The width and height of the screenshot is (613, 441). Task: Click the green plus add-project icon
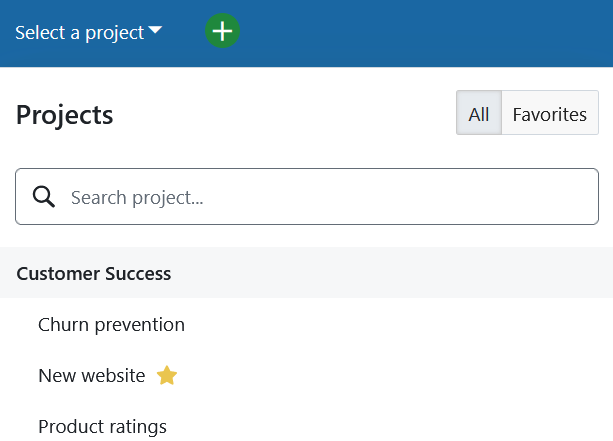223,32
